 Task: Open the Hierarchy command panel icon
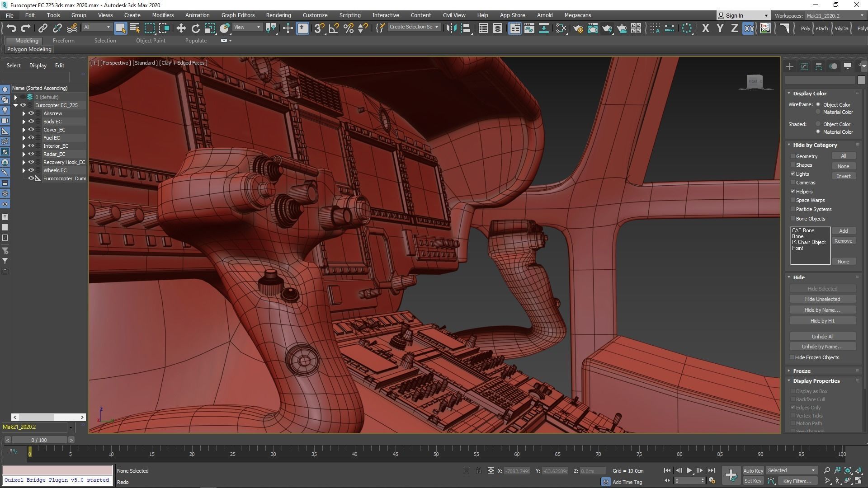[x=818, y=66]
